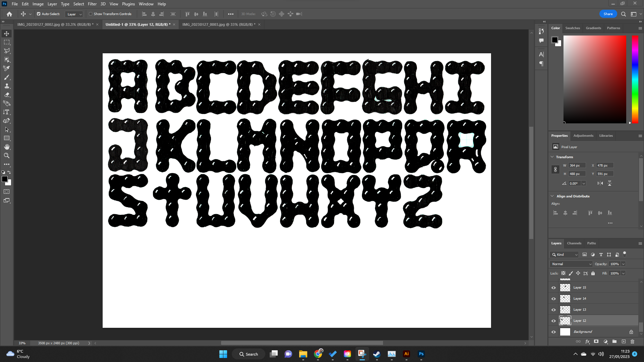Select the Zoom tool
The height and width of the screenshot is (362, 644).
pyautogui.click(x=7, y=156)
